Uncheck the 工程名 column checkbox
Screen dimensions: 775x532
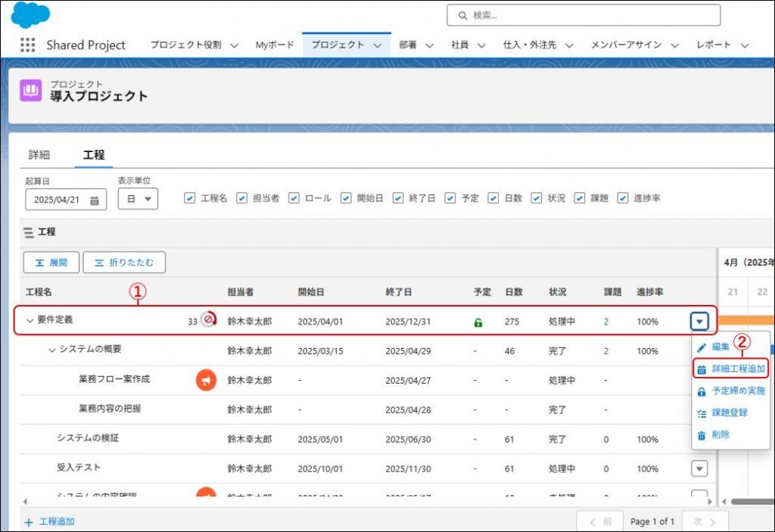coord(190,198)
